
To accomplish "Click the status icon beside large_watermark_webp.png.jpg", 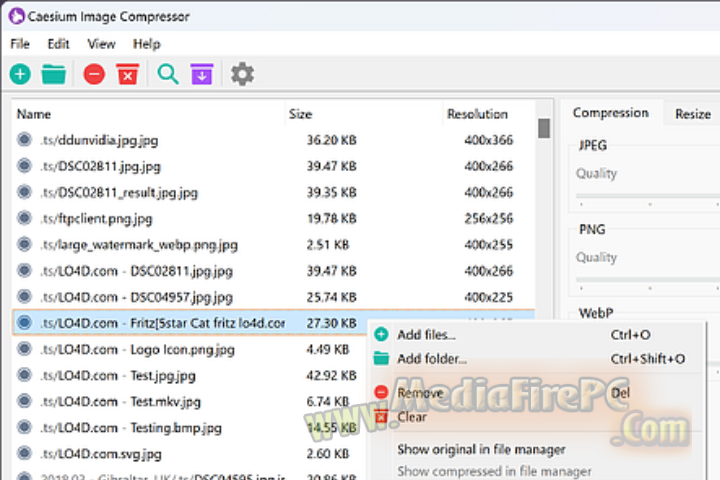I will click(24, 244).
